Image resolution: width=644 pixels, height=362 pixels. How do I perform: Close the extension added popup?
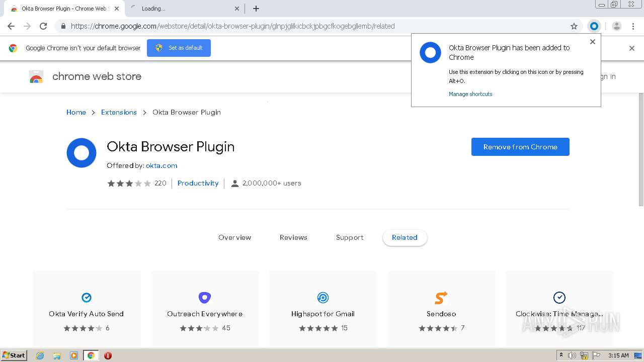click(593, 42)
